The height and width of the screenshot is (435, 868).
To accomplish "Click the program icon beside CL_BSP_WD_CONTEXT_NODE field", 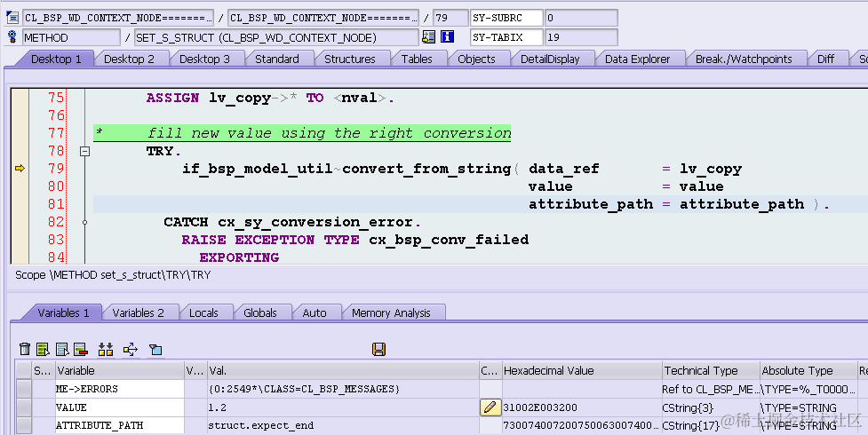I will click(12, 18).
